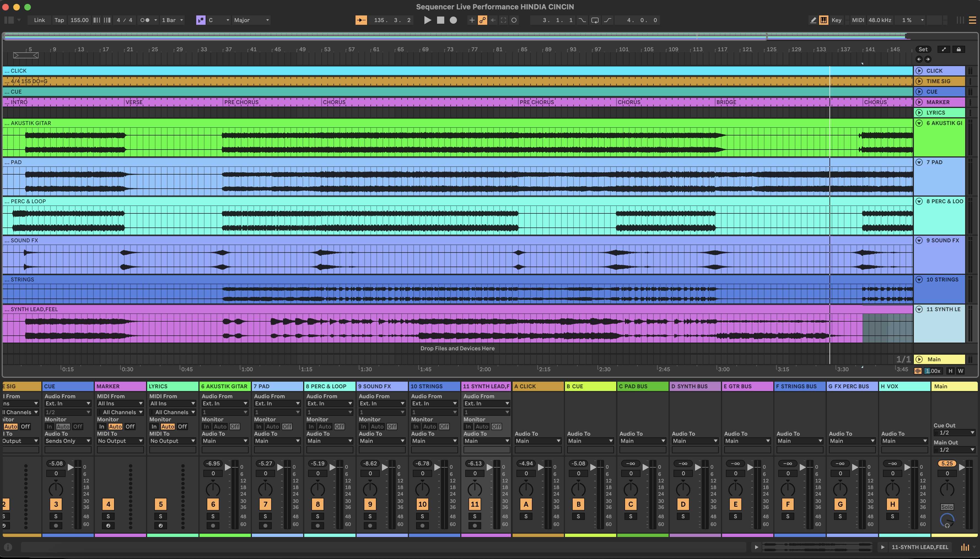This screenshot has width=980, height=559.
Task: Open the Cue Out 1/2 dropdown
Action: coord(954,433)
